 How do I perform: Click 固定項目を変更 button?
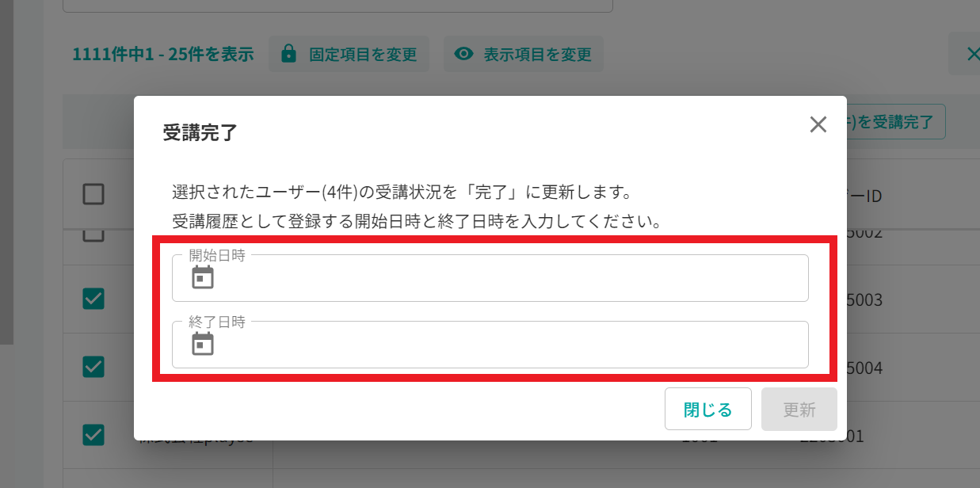(349, 54)
